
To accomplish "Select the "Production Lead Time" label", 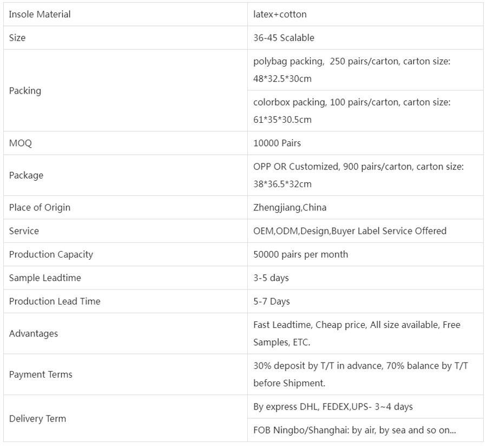I will [x=55, y=301].
